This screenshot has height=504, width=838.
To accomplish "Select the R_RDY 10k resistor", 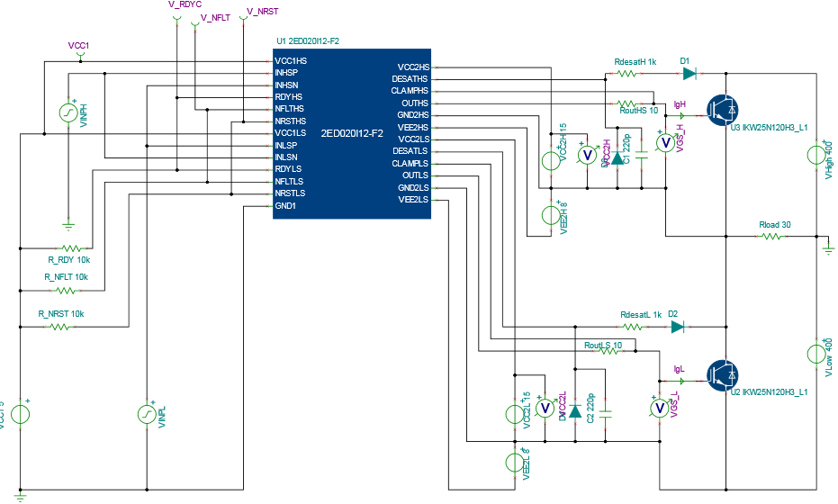I will [x=70, y=248].
